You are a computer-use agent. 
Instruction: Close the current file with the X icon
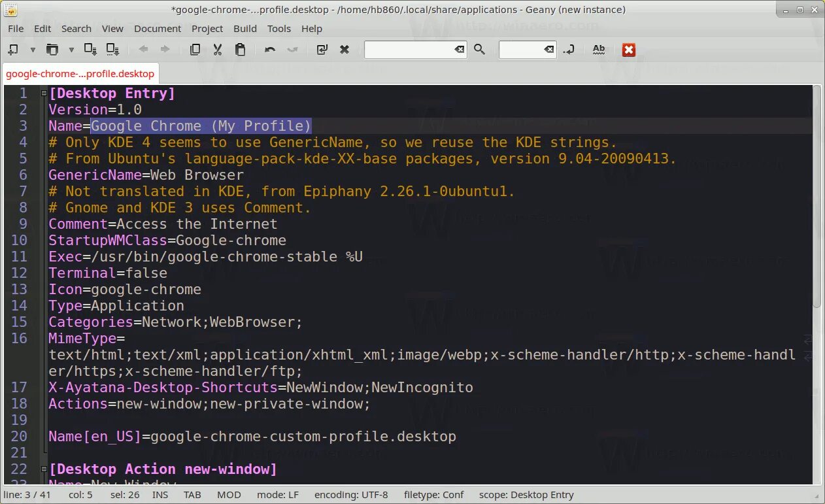coord(345,50)
